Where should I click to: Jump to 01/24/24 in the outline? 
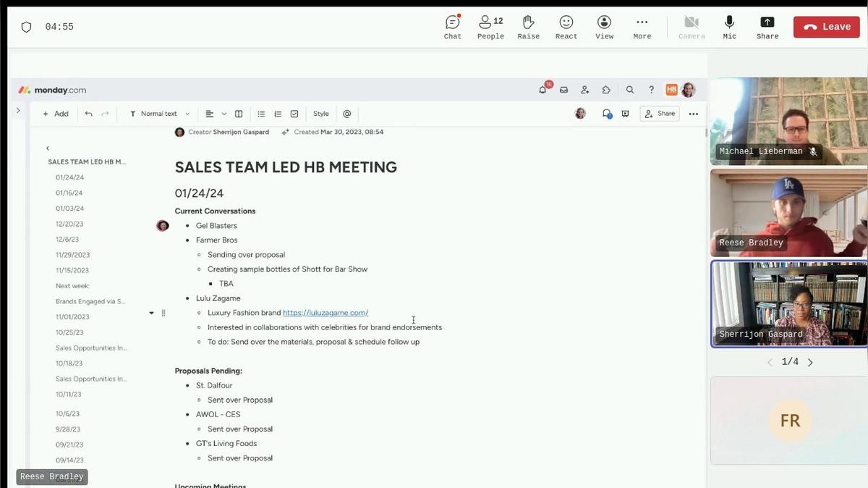point(69,177)
